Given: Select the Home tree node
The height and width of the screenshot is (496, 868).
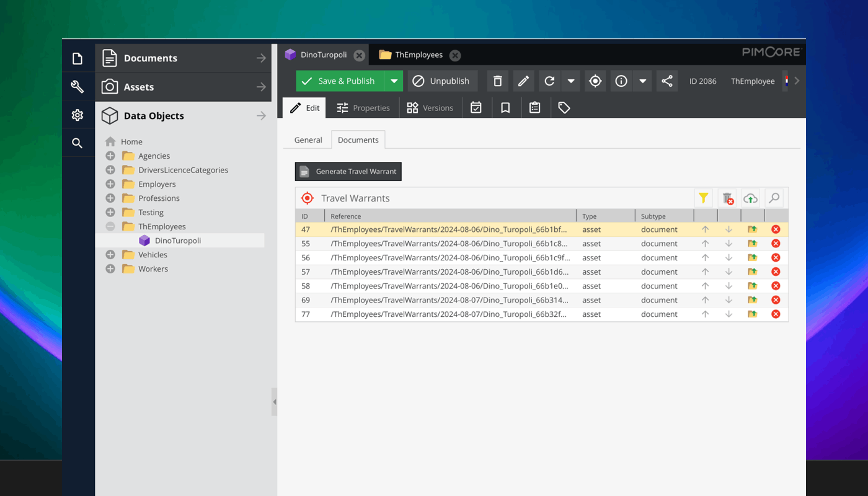Looking at the screenshot, I should point(131,141).
